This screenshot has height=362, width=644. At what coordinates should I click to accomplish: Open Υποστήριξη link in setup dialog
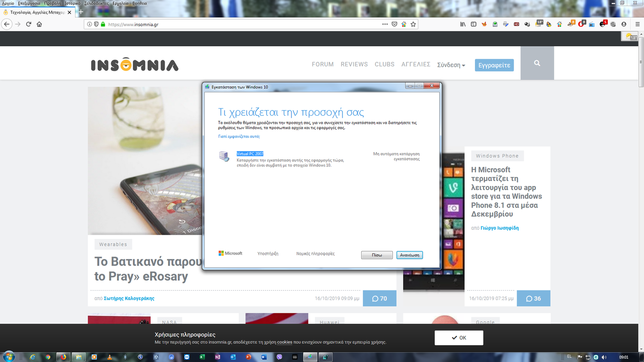click(x=268, y=254)
